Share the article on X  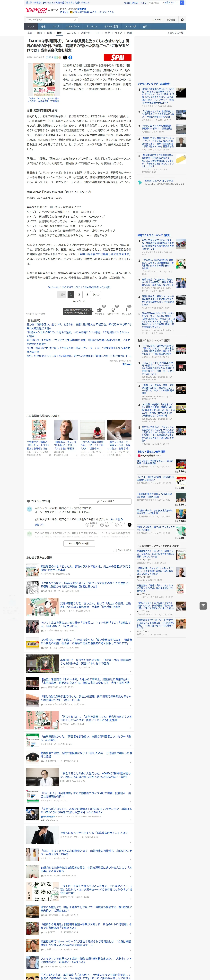point(65,57)
